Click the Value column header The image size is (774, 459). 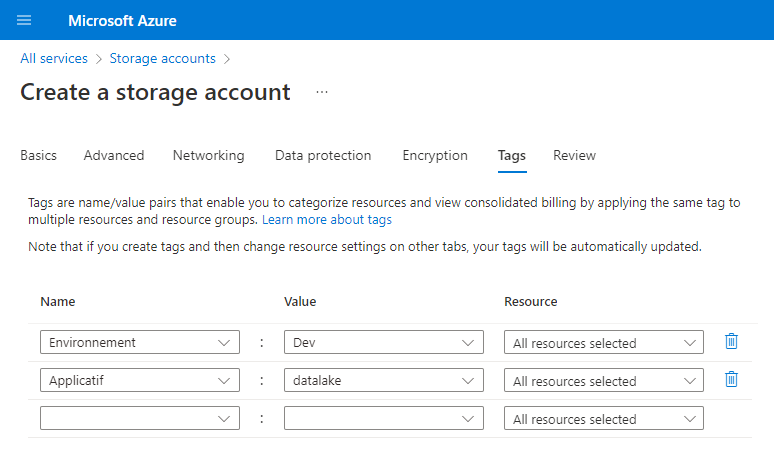[x=300, y=302]
